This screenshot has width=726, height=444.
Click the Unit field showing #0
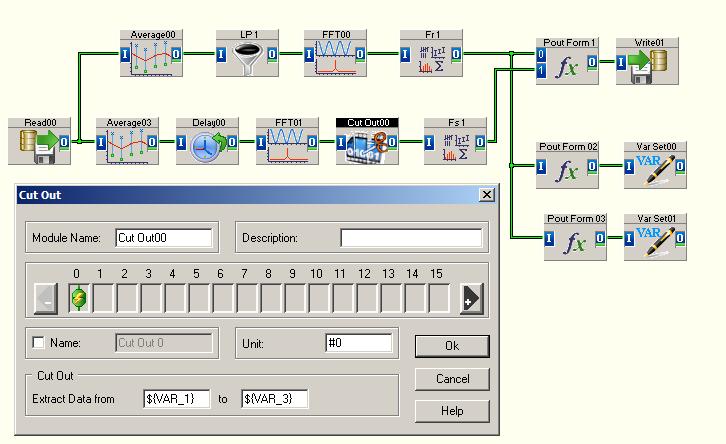click(x=359, y=343)
